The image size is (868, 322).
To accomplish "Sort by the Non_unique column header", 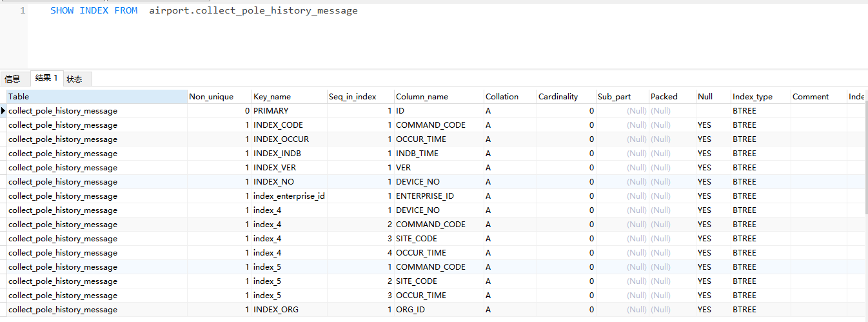I will [x=219, y=97].
